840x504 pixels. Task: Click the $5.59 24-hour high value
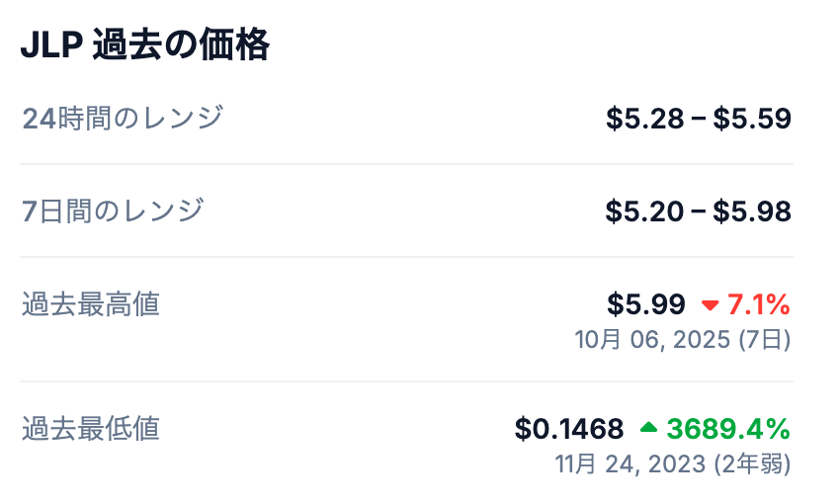752,119
